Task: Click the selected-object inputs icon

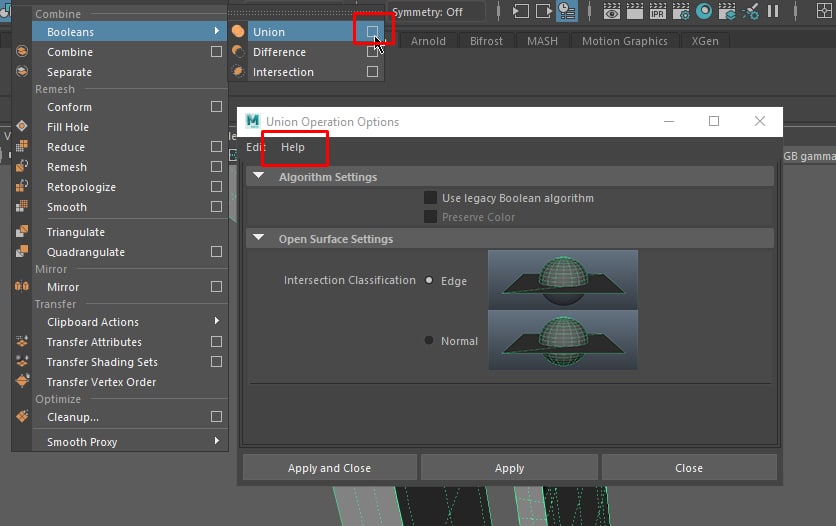Action: 521,11
